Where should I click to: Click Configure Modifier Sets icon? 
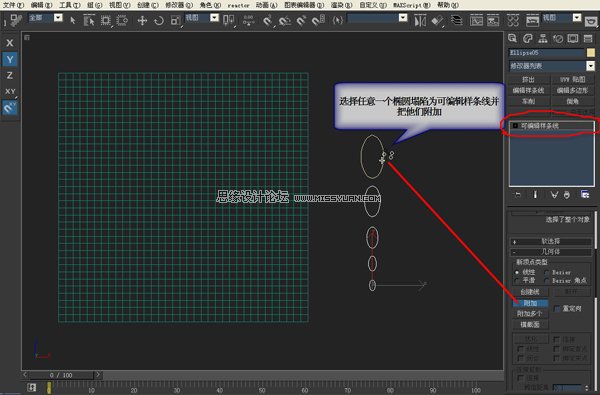coord(585,195)
